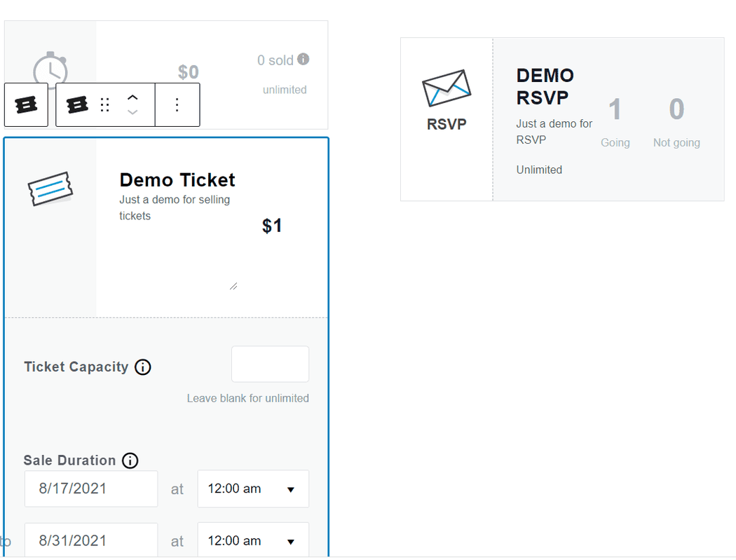736x560 pixels.
Task: Click the drag handle dots icon
Action: [x=105, y=105]
